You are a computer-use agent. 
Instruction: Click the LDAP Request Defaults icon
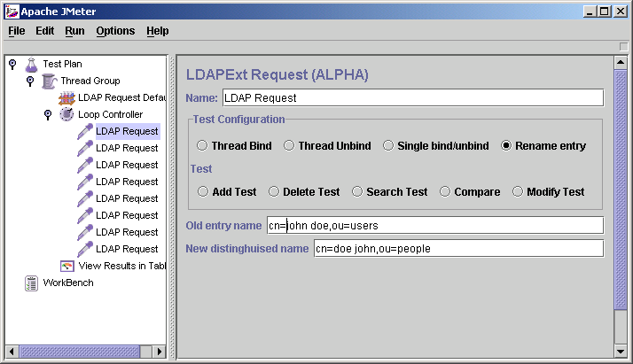(x=67, y=97)
